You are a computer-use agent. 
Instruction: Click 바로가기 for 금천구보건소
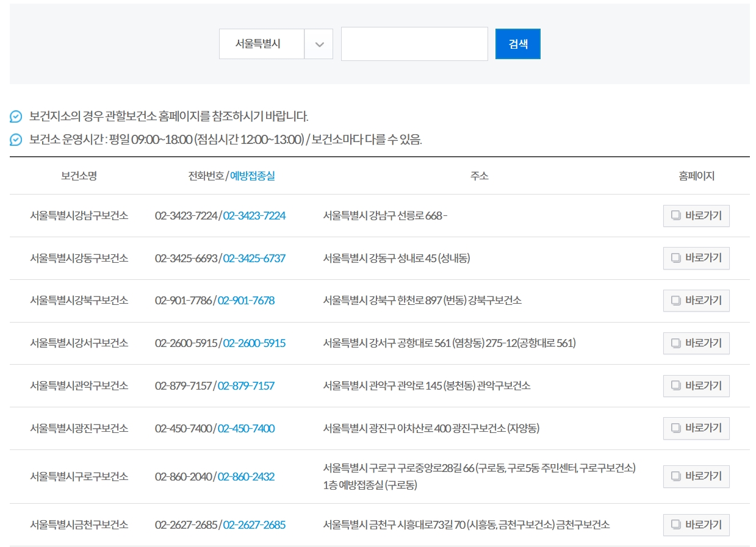coord(696,524)
